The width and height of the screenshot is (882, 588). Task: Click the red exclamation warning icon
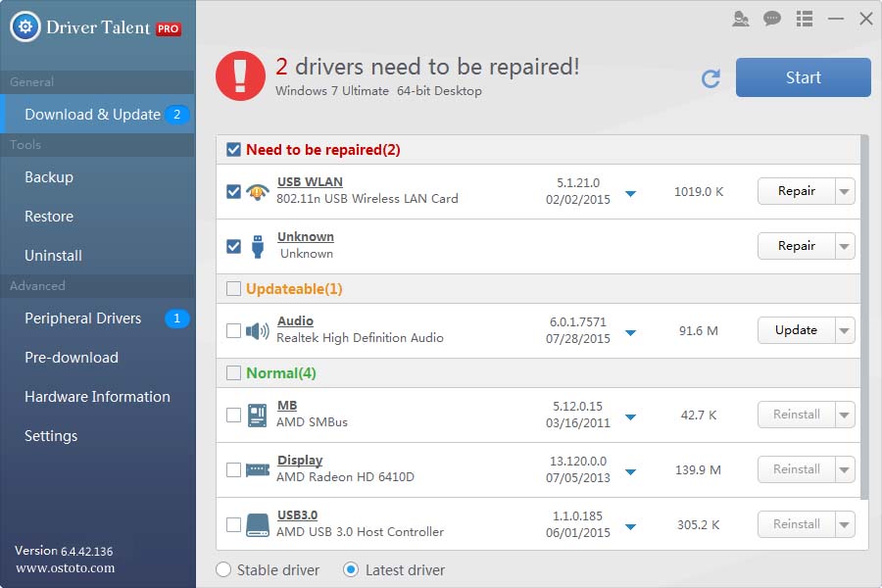pos(240,76)
